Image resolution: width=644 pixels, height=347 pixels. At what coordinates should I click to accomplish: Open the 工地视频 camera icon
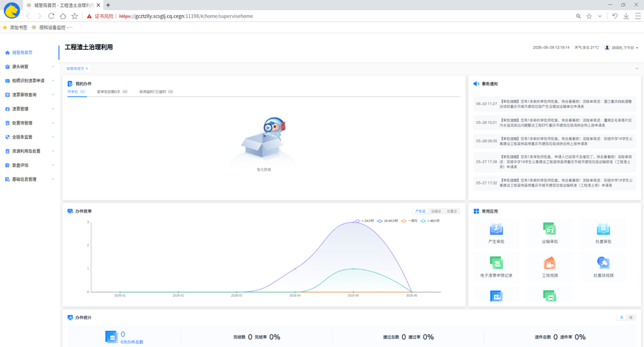pyautogui.click(x=550, y=263)
